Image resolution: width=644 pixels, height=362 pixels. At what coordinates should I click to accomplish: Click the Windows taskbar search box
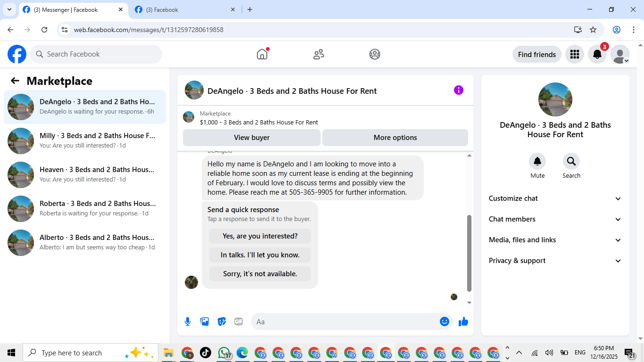click(x=91, y=353)
